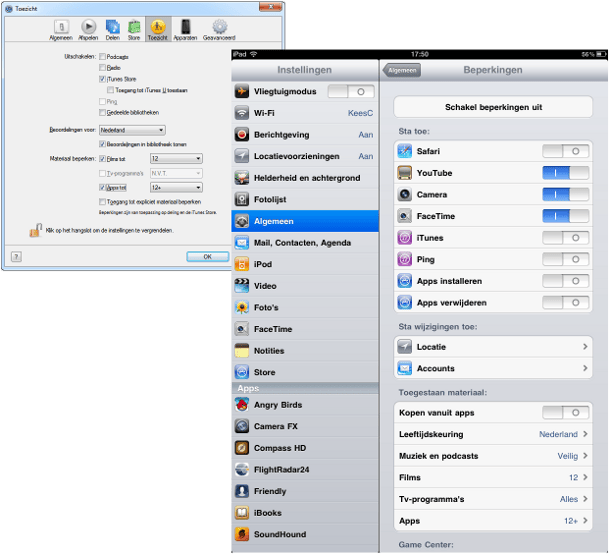Switch to Delen preferences tab
This screenshot has height=555, width=612.
(113, 30)
